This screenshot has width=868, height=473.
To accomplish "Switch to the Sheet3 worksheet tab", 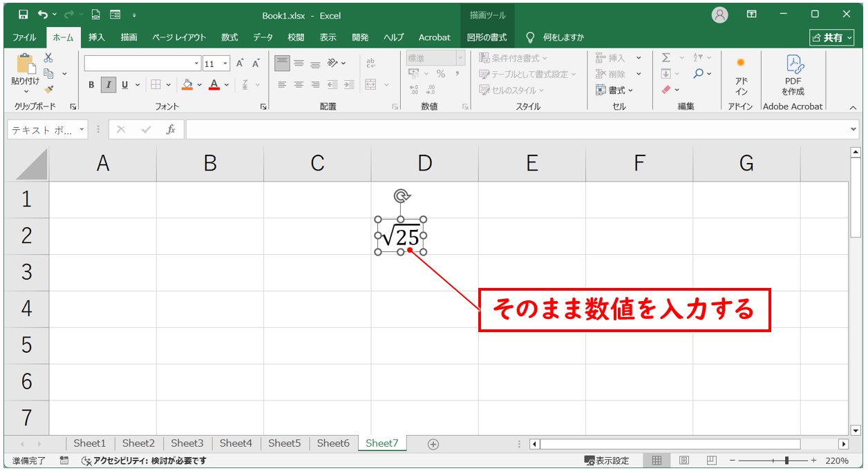I will click(x=187, y=443).
